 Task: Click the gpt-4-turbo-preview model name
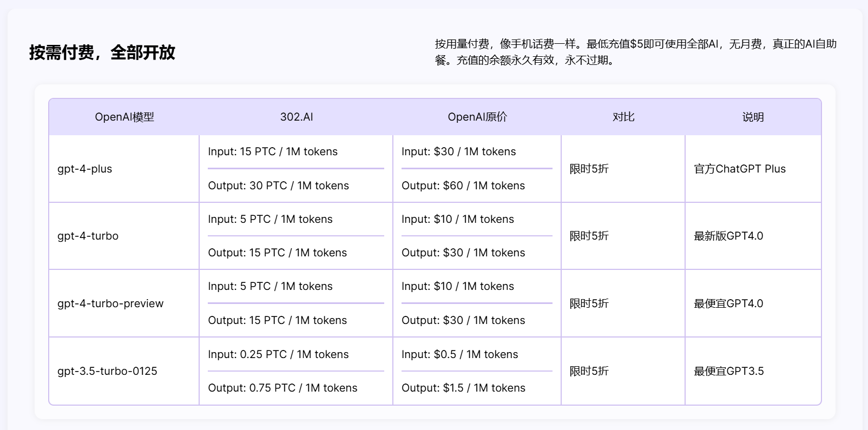[110, 303]
